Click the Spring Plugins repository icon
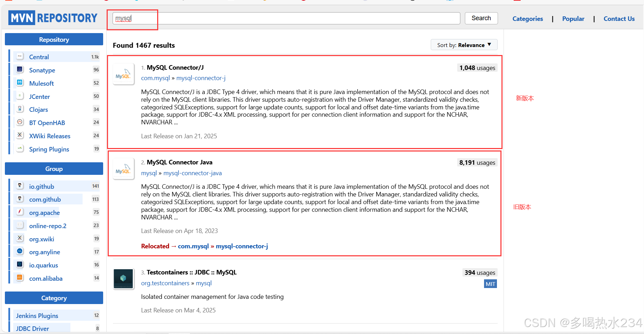This screenshot has height=334, width=644. pyautogui.click(x=20, y=149)
